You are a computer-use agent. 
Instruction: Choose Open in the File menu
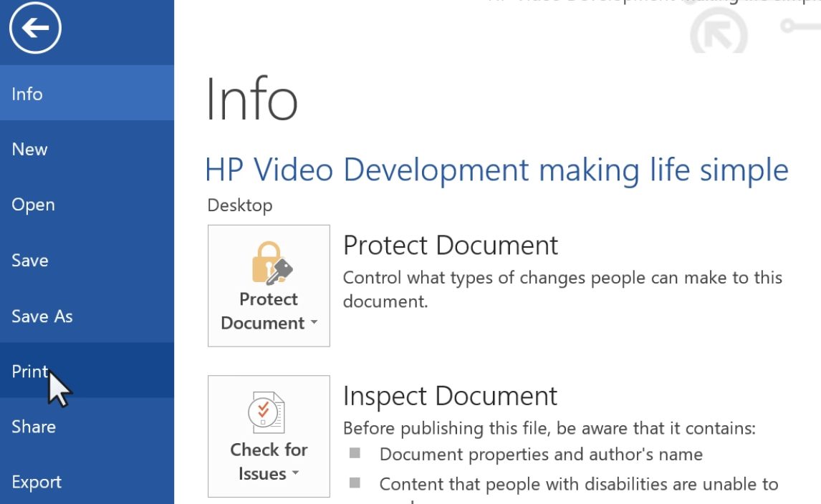(x=87, y=205)
